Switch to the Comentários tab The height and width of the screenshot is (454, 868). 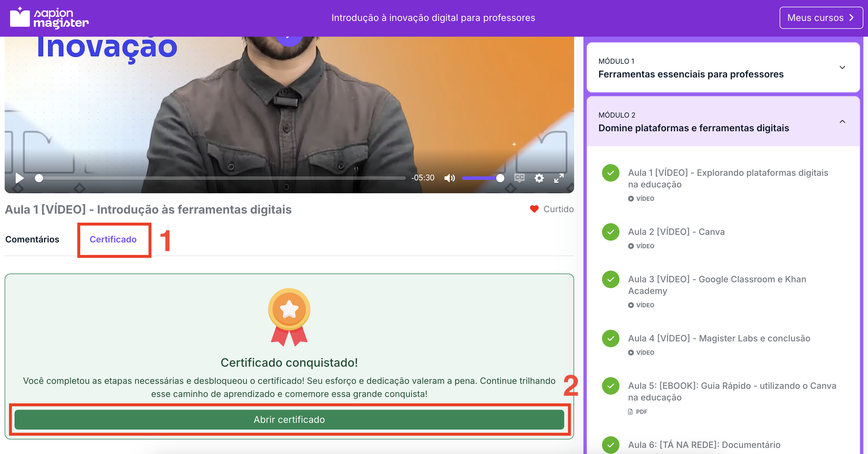[32, 239]
